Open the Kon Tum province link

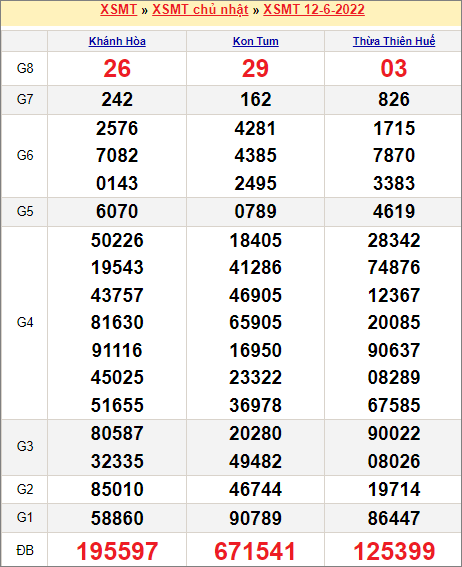coord(256,41)
